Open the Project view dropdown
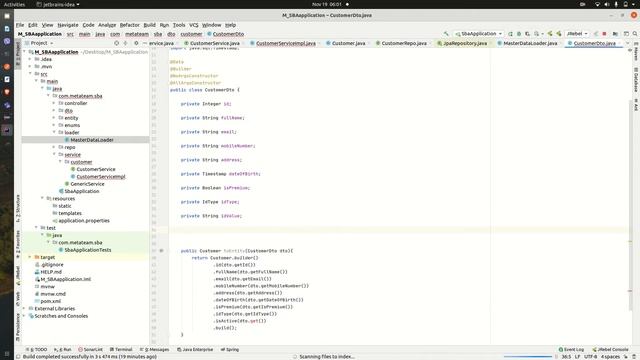This screenshot has width=640, height=360. (40, 43)
